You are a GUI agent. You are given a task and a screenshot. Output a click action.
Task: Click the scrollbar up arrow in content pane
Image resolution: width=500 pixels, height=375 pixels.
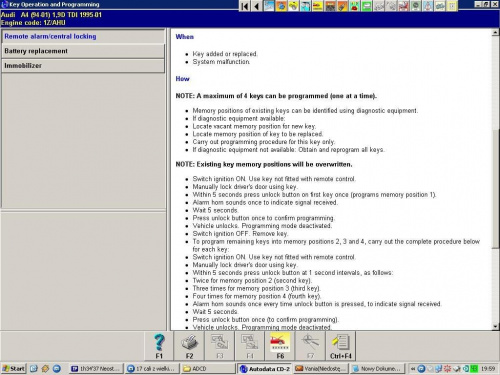point(495,32)
